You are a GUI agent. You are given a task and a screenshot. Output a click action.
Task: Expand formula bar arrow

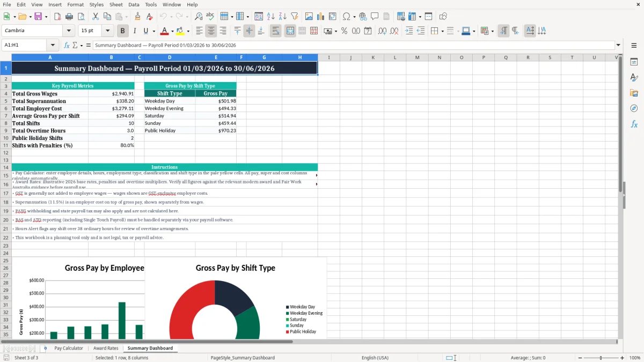[618, 46]
